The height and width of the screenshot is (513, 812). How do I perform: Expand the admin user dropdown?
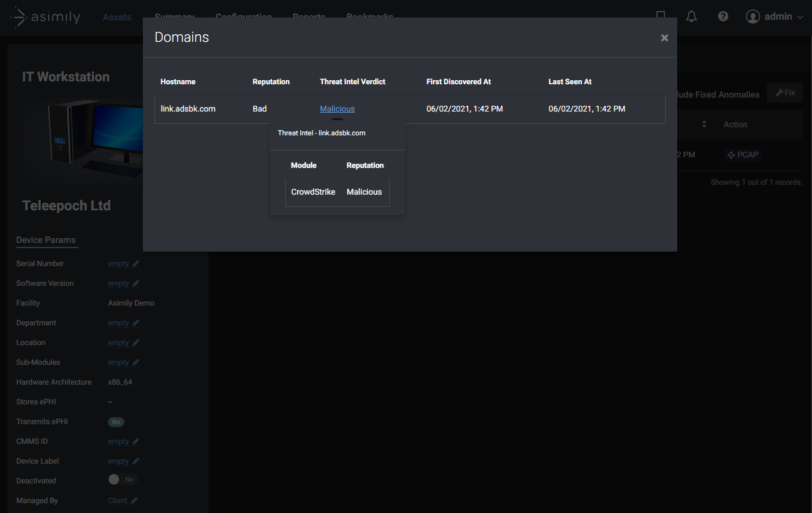(774, 16)
